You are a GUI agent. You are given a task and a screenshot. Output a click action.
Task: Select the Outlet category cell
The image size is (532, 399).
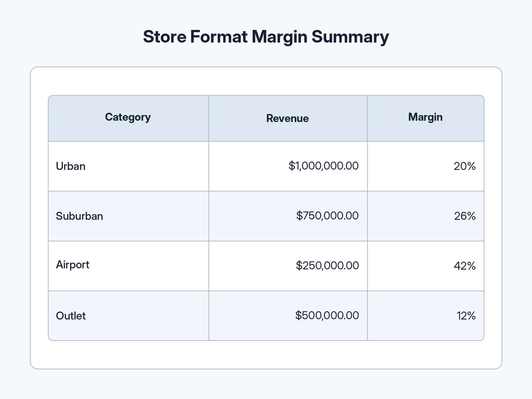[x=128, y=316]
